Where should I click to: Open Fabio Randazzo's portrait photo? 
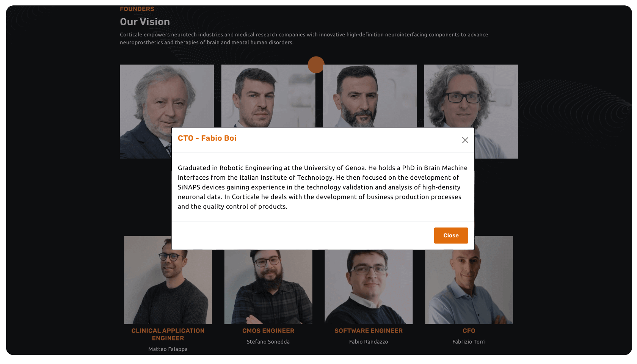click(x=369, y=287)
